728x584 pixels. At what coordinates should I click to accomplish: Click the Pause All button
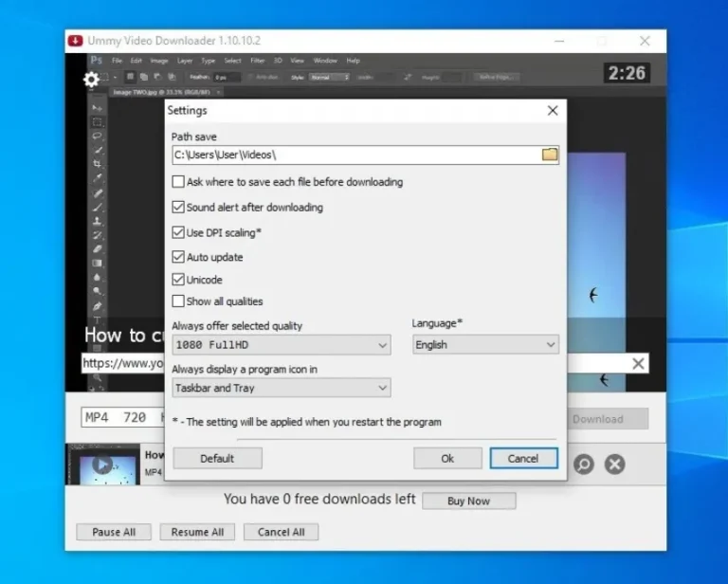114,532
